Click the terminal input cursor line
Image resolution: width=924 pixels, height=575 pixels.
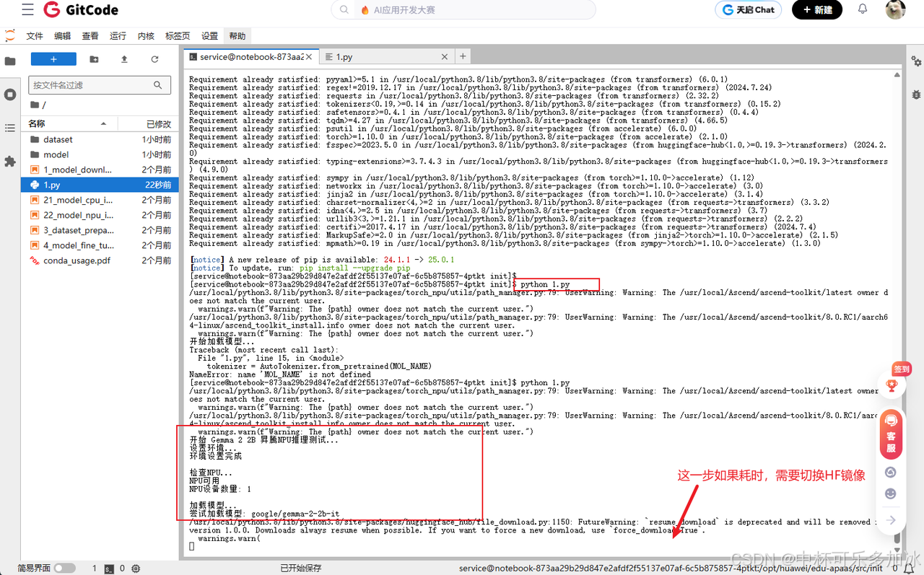pyautogui.click(x=192, y=546)
